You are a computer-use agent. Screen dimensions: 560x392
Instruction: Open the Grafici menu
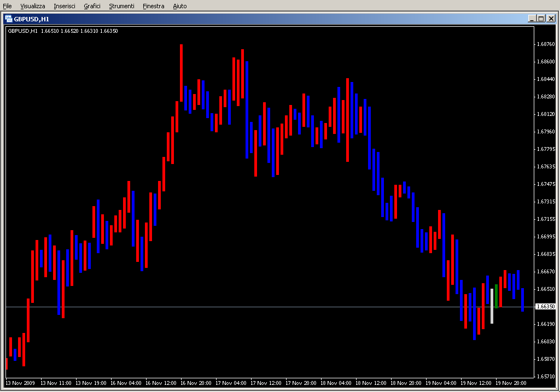click(92, 6)
